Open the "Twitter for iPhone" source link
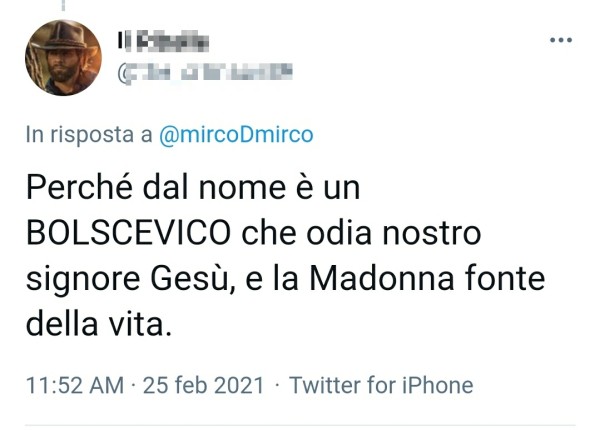Viewport: 600px width, 430px height. [x=381, y=385]
